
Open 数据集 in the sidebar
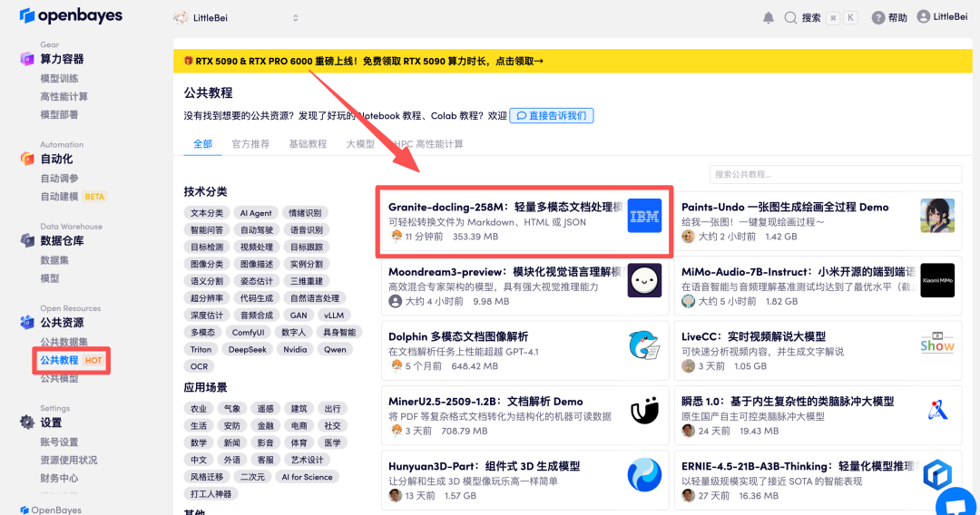55,260
